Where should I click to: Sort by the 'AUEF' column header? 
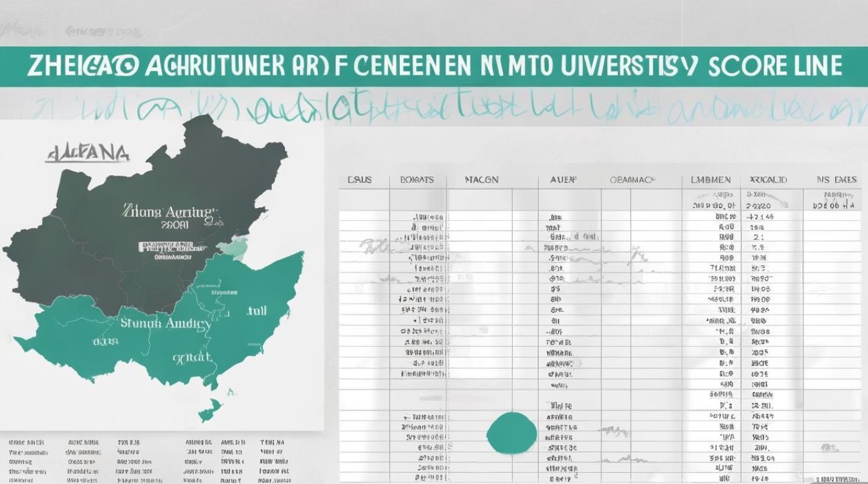click(x=563, y=180)
